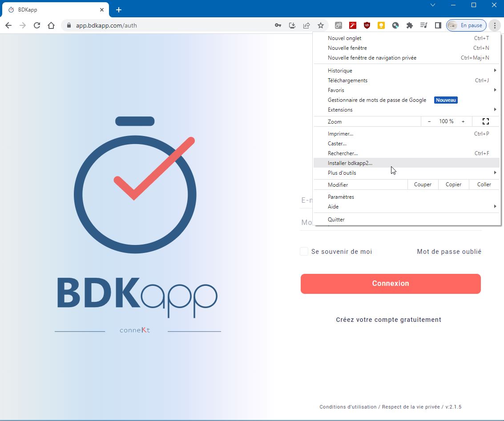
Task: Expand the Historique submenu
Action: (x=407, y=70)
